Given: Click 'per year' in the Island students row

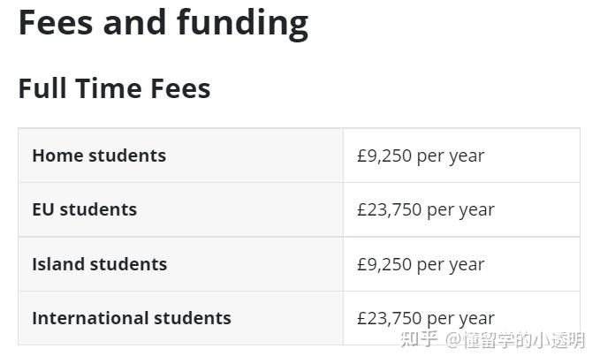Looking at the screenshot, I should click(x=451, y=265).
